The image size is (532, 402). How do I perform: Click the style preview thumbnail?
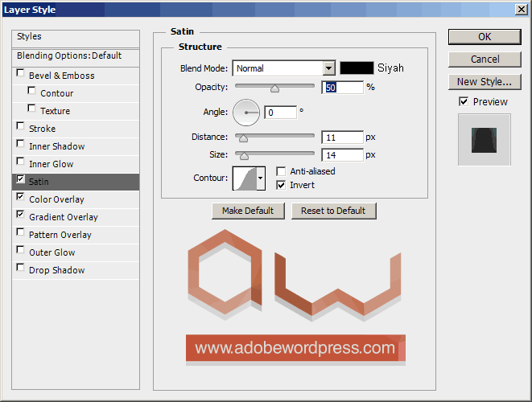485,140
